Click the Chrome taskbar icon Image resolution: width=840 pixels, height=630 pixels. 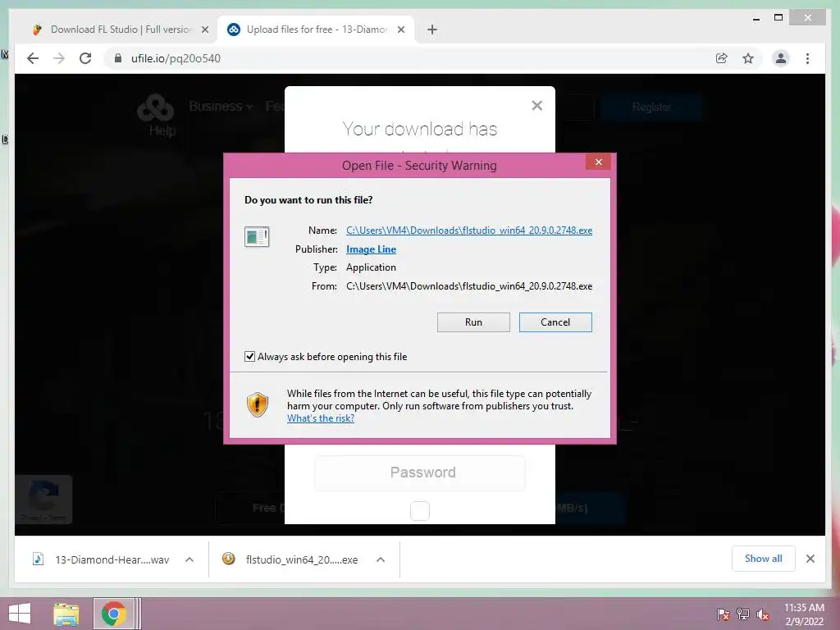pyautogui.click(x=113, y=614)
